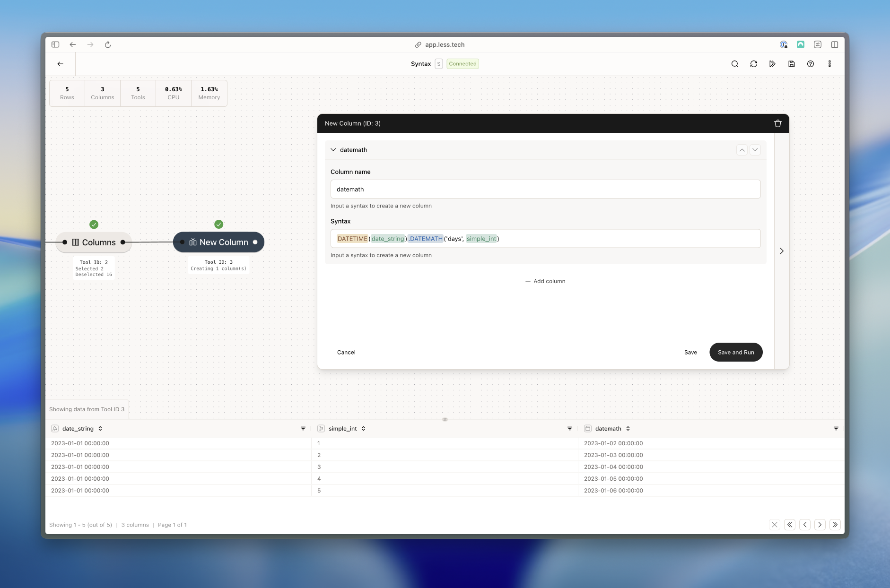Viewport: 890px width, 588px height.
Task: Run the workflow with play icon
Action: [x=773, y=64]
